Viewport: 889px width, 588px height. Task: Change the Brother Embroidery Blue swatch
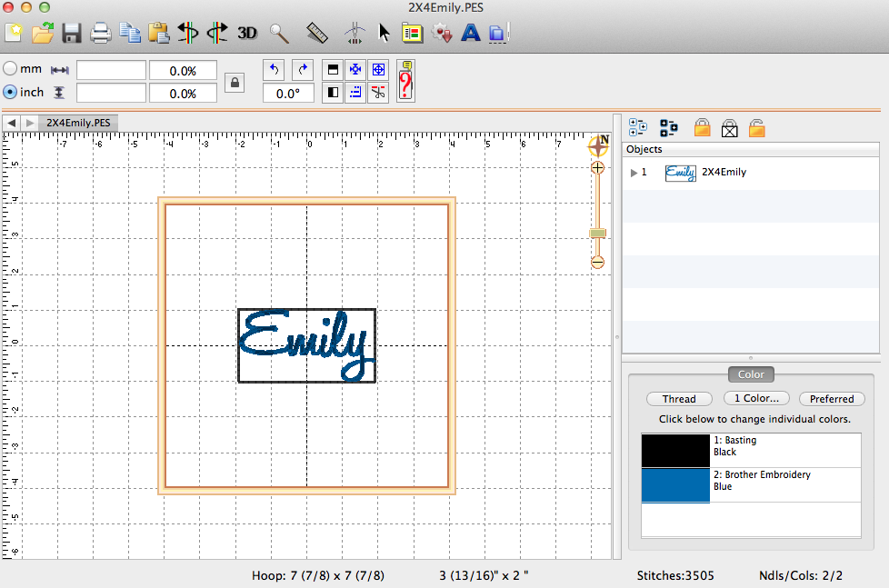pyautogui.click(x=674, y=484)
